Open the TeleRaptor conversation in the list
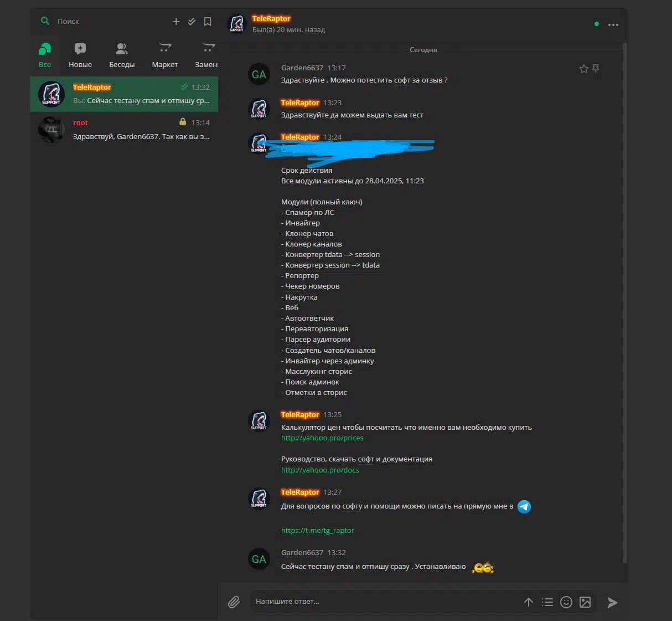The height and width of the screenshot is (621, 672). [124, 94]
